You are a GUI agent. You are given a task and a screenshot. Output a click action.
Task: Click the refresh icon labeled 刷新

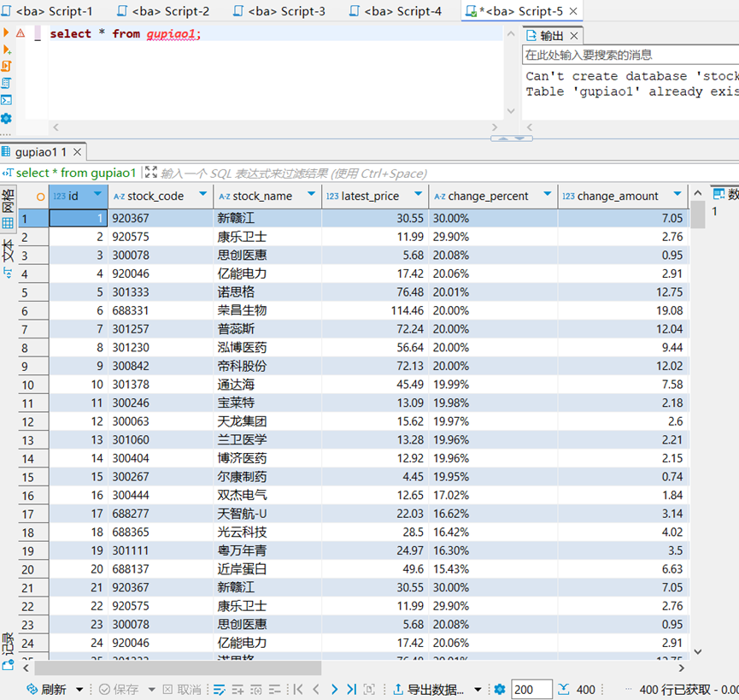[46, 689]
